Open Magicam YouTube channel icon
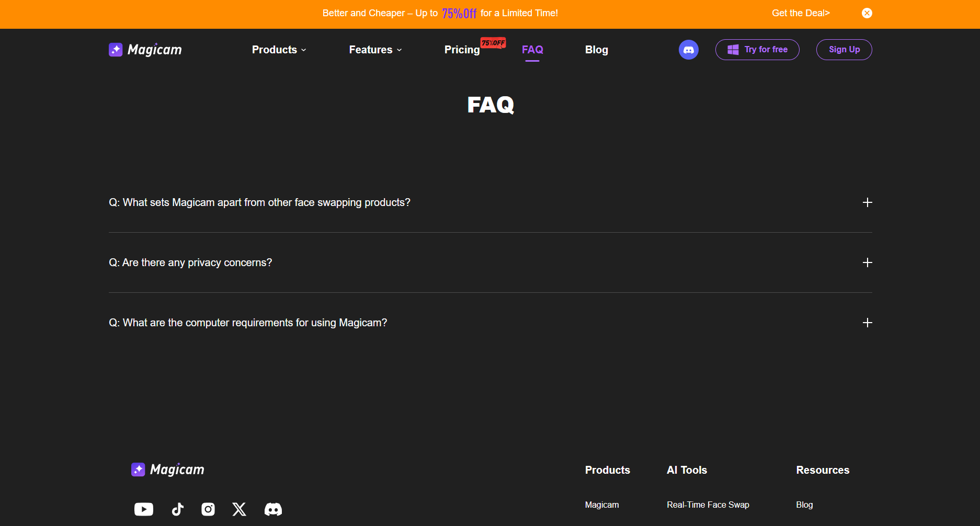Image resolution: width=980 pixels, height=526 pixels. tap(144, 509)
